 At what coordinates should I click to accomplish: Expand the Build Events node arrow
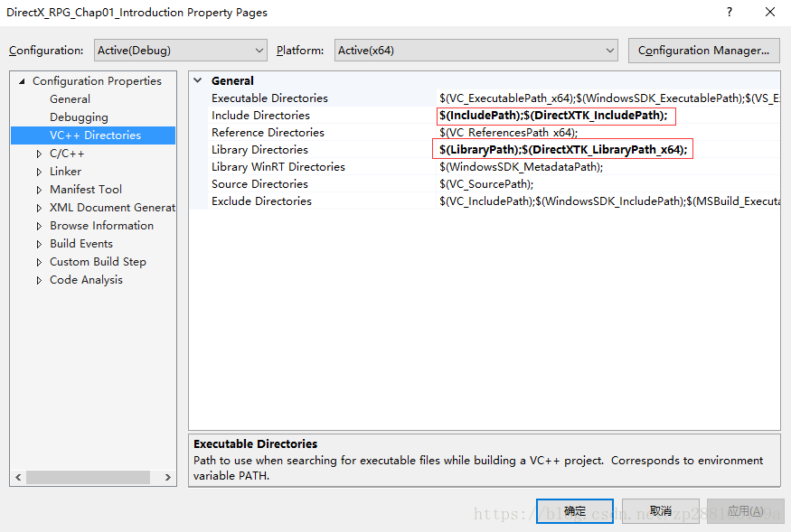point(39,244)
